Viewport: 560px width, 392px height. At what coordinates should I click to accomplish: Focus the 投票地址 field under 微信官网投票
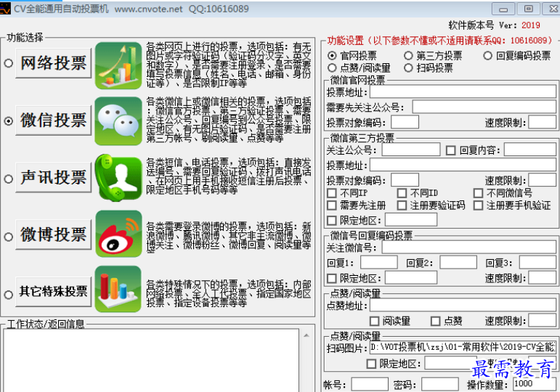click(x=463, y=91)
